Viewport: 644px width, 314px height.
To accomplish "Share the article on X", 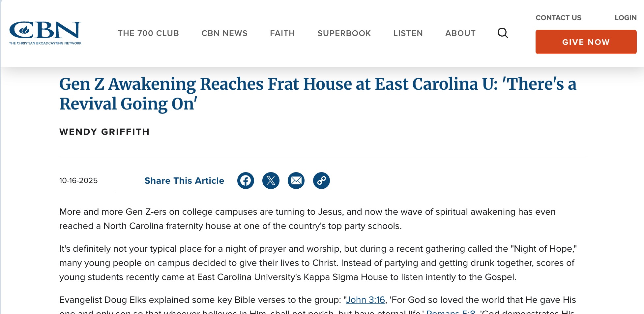I will click(271, 180).
